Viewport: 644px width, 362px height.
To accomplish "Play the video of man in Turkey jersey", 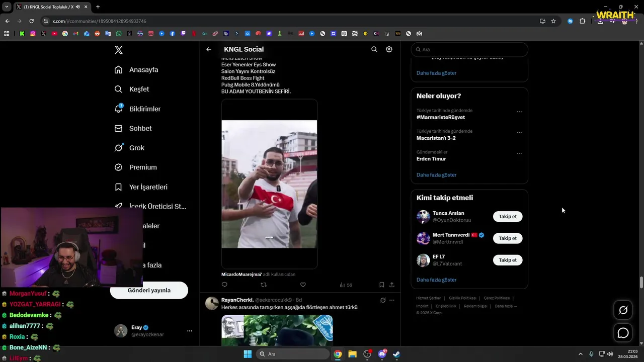I will (269, 184).
